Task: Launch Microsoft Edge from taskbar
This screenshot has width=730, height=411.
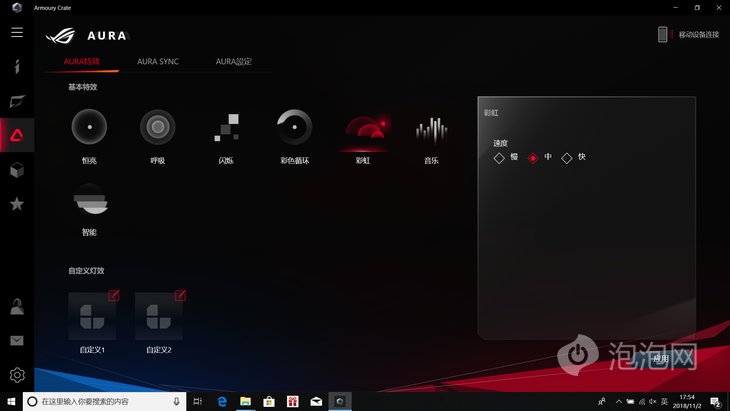Action: (x=222, y=401)
